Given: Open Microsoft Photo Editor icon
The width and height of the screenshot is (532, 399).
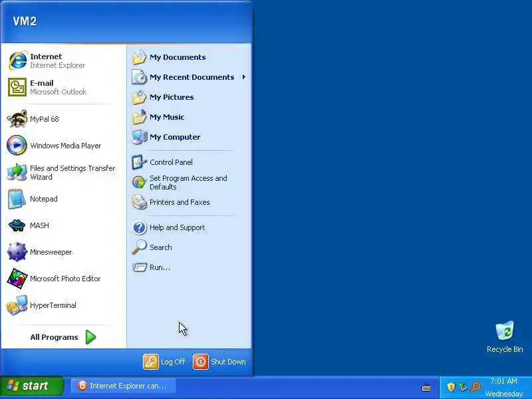Looking at the screenshot, I should 17,279.
